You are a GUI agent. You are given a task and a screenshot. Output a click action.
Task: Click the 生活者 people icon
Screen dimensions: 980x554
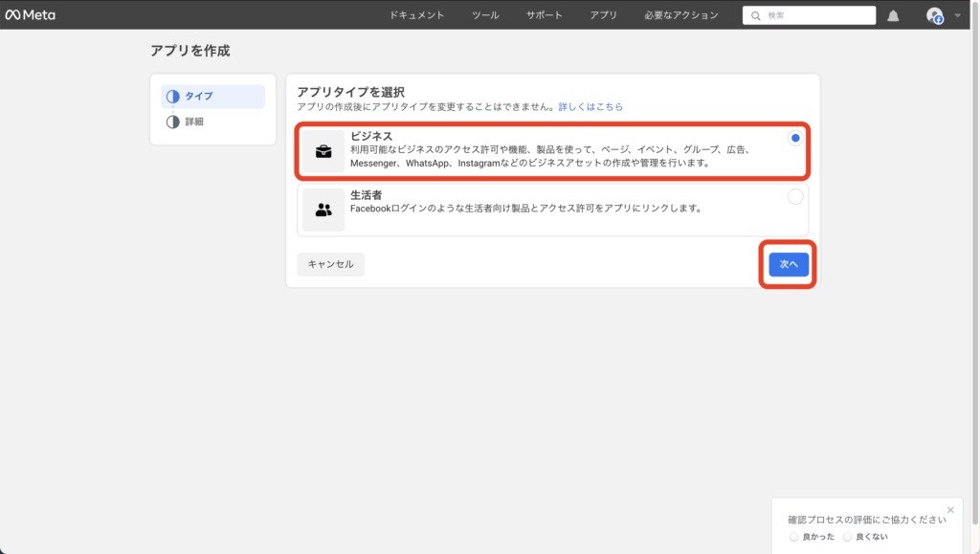click(x=323, y=210)
